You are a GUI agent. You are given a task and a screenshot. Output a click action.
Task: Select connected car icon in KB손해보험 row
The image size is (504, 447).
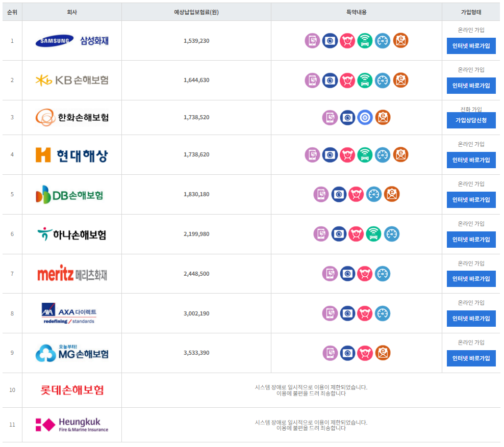365,81
